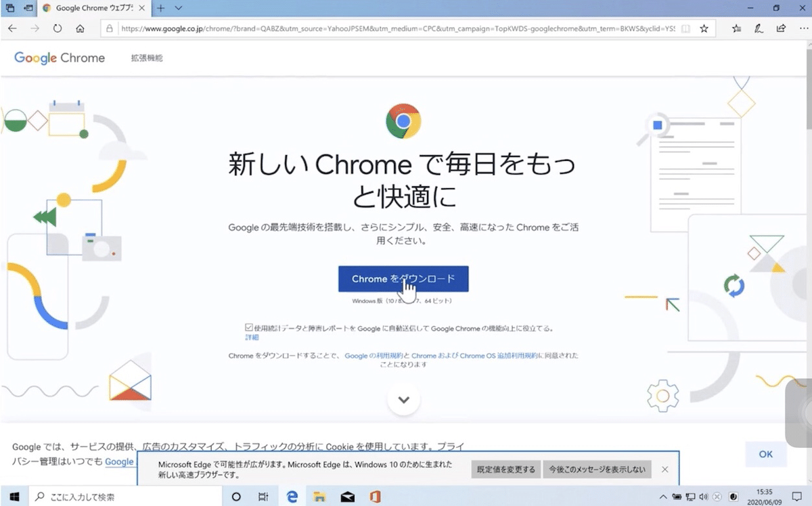Click the address bar URL field
The width and height of the screenshot is (812, 506).
point(397,28)
